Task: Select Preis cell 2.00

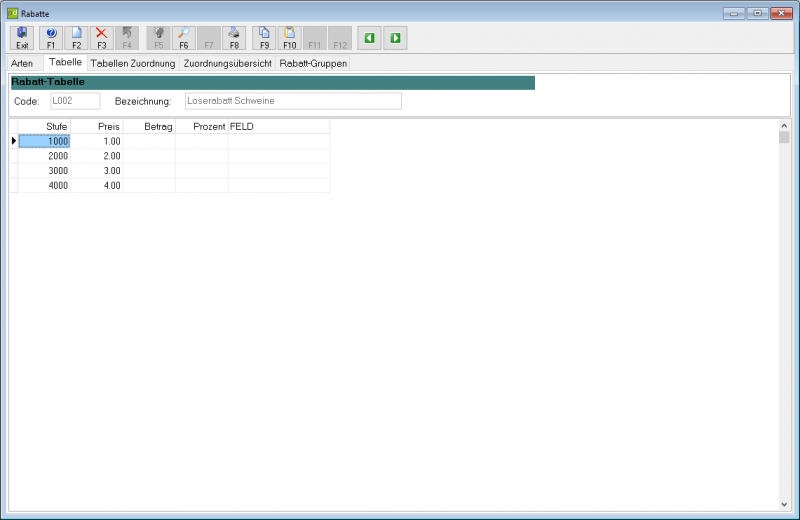Action: click(97, 156)
